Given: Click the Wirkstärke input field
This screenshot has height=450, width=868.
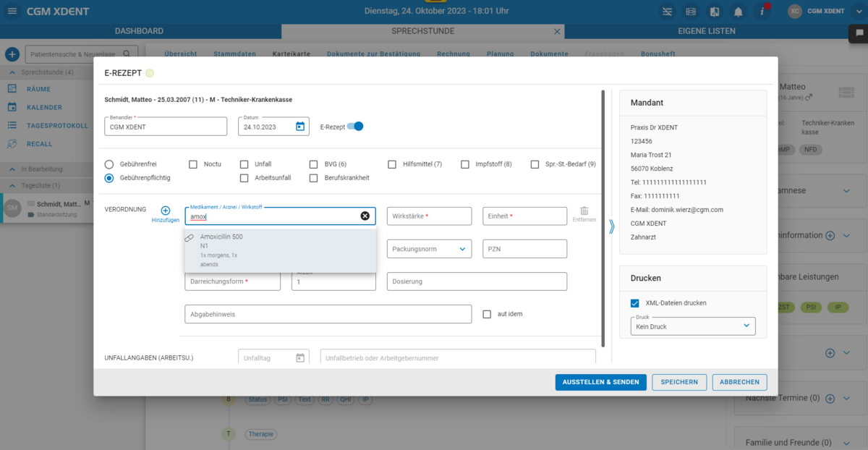Looking at the screenshot, I should coord(430,216).
